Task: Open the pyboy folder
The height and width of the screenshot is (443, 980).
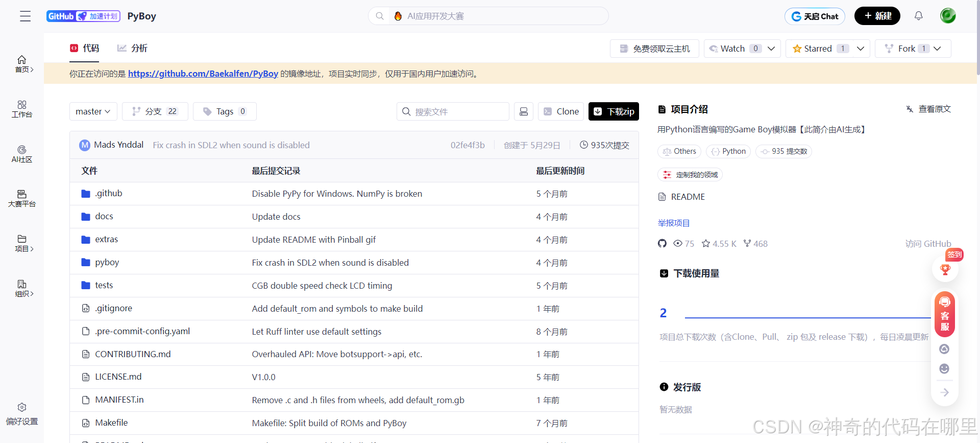Action: tap(107, 262)
